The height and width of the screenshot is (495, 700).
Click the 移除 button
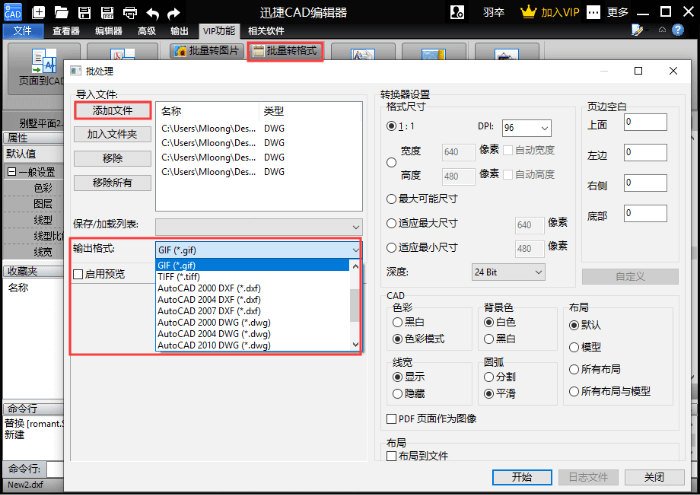point(112,158)
